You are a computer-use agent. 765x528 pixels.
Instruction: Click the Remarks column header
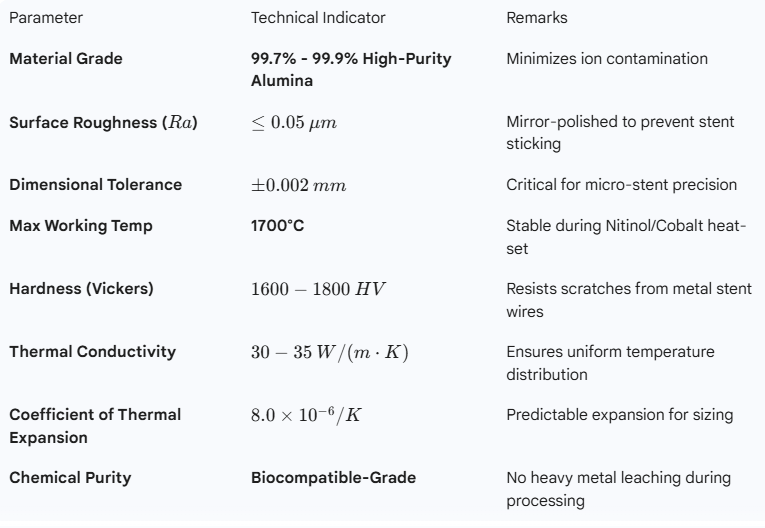(536, 18)
